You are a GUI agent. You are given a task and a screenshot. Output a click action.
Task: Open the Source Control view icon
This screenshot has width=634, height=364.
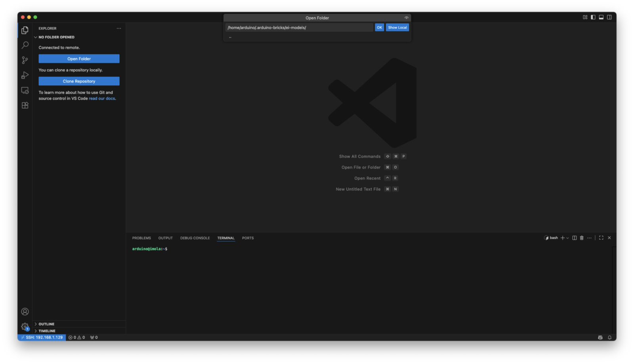pos(25,60)
